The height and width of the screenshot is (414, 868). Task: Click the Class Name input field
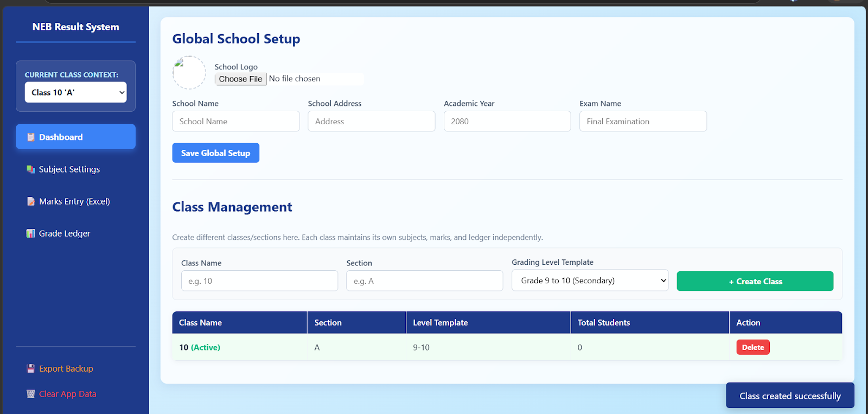[x=259, y=281]
